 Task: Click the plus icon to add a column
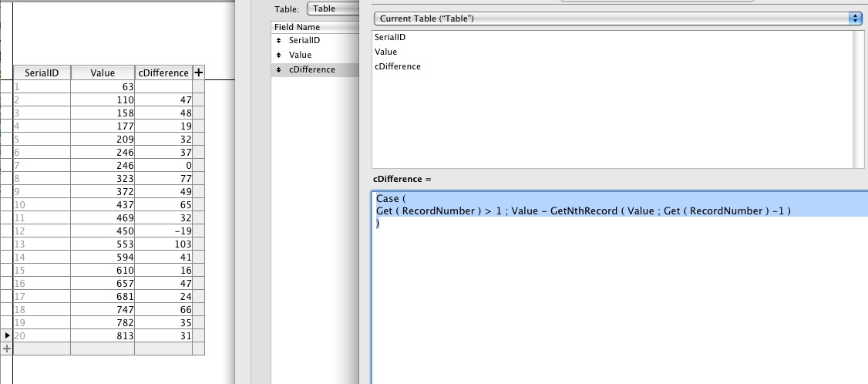(x=199, y=72)
